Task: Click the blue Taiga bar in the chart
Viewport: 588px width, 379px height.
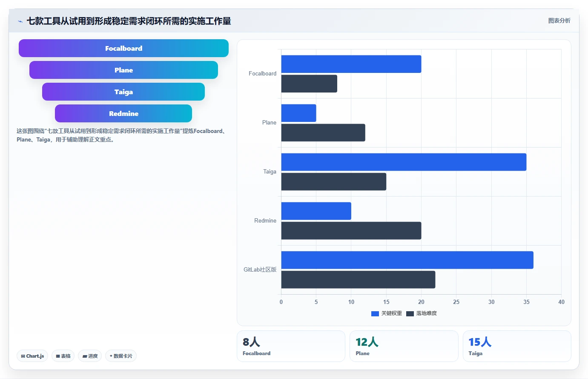Action: pos(404,162)
